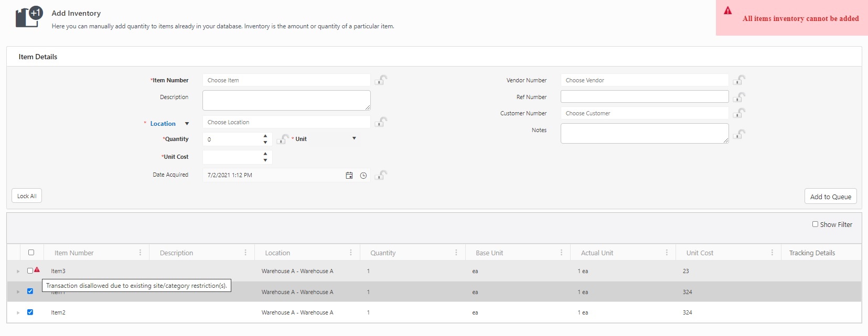The height and width of the screenshot is (336, 868).
Task: Click into the Ref Number input field
Action: pyautogui.click(x=644, y=96)
